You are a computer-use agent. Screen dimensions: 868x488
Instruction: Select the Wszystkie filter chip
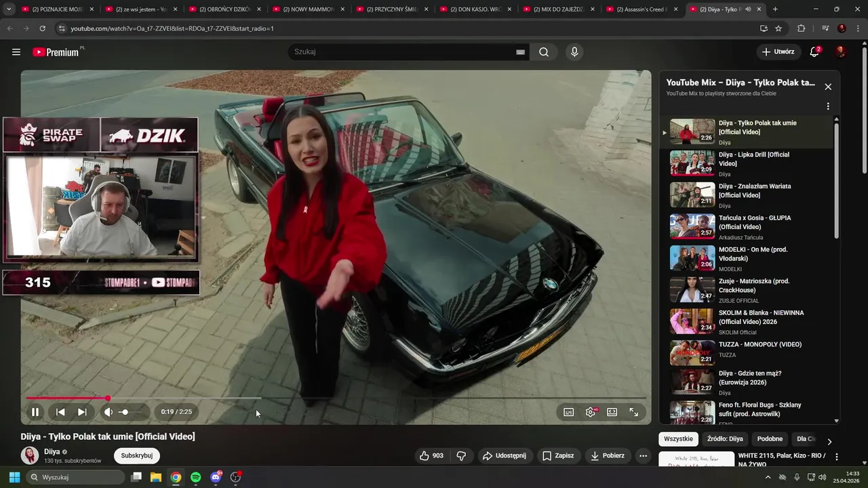pyautogui.click(x=679, y=439)
